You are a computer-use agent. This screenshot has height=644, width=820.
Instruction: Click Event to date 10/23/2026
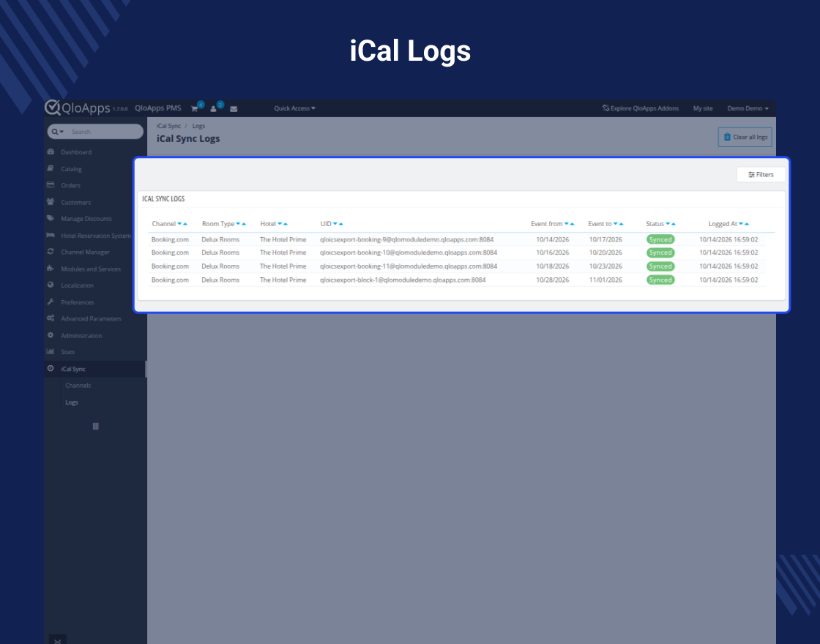(605, 266)
